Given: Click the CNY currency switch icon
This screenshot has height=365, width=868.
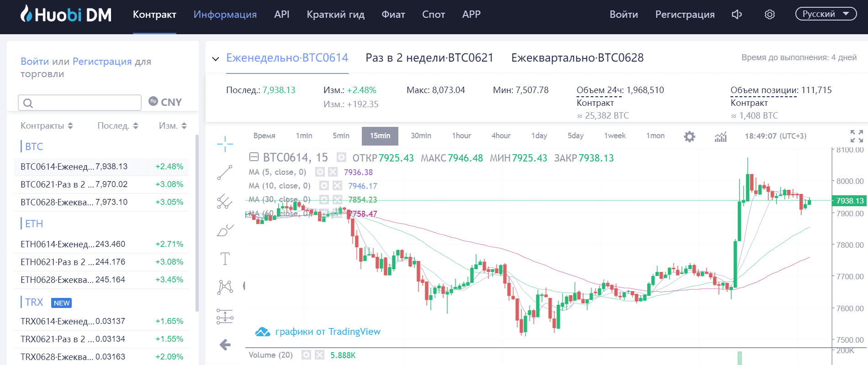Looking at the screenshot, I should pyautogui.click(x=153, y=101).
